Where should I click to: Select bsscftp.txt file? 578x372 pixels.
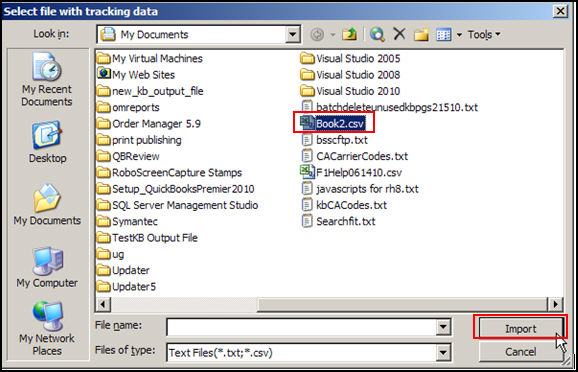tap(335, 140)
